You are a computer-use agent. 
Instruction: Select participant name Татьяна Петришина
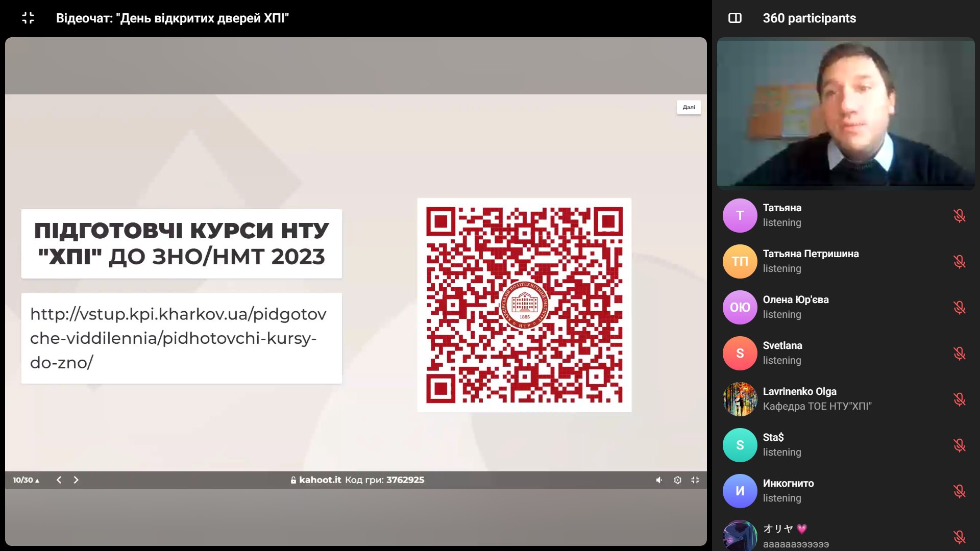(x=811, y=254)
